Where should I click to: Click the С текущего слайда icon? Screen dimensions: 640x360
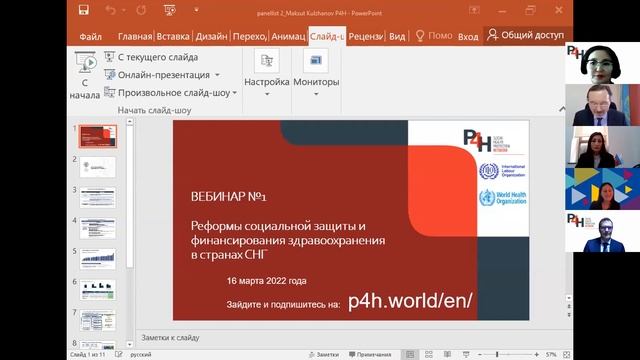pyautogui.click(x=109, y=56)
